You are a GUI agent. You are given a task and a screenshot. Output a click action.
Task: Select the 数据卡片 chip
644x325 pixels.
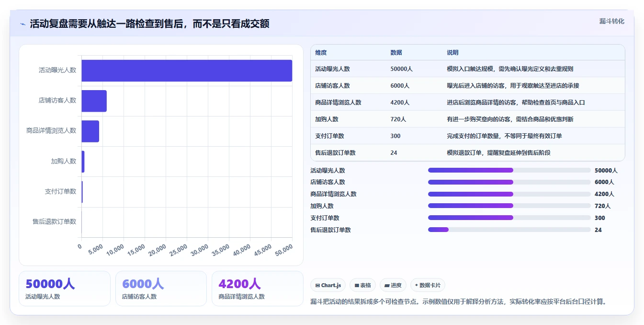pos(428,285)
